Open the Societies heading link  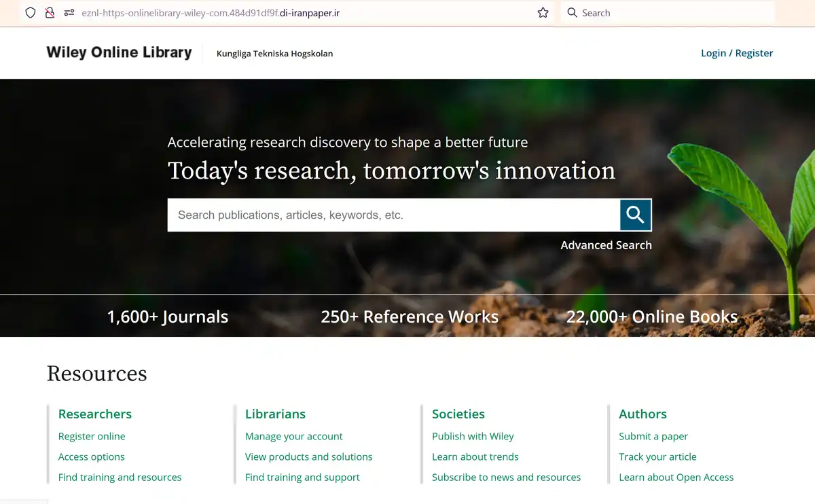tap(458, 414)
